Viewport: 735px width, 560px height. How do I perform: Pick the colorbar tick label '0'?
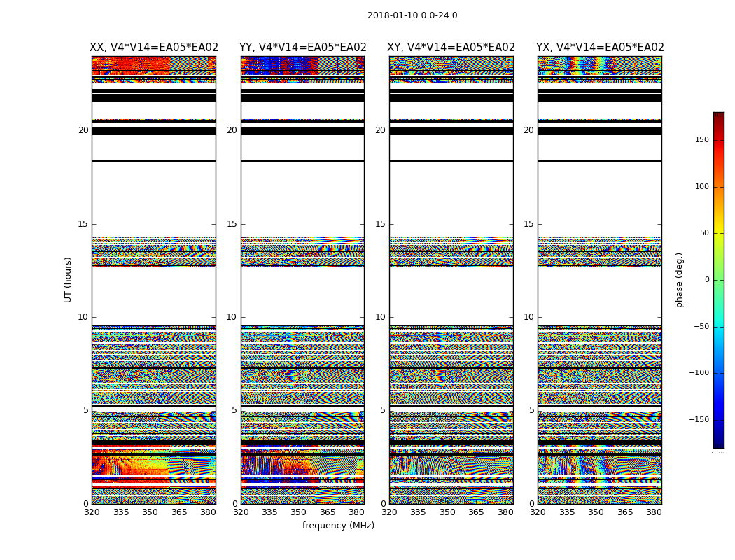(707, 280)
